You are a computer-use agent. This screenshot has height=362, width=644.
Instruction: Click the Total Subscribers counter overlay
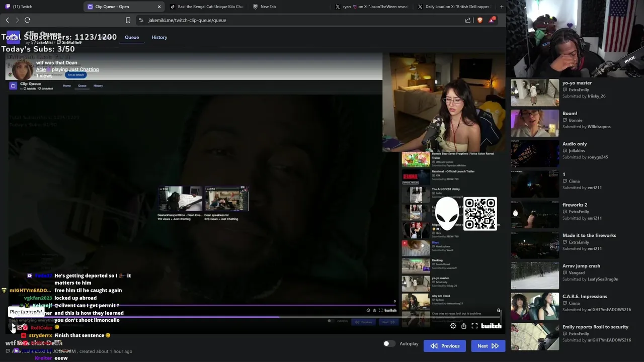[x=59, y=37]
